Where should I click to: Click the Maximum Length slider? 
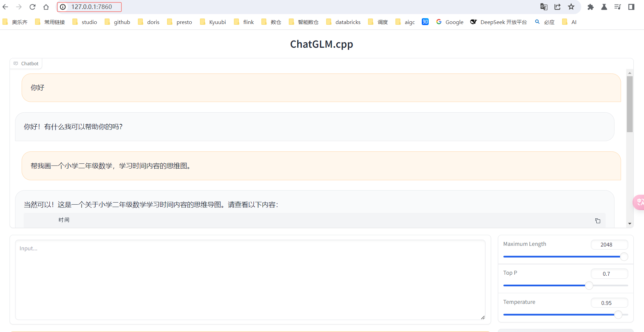[x=565, y=256]
